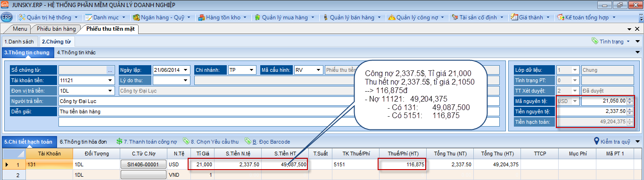Viewport: 644px width, 180px height.
Task: Open the Ngày lập date dropdown
Action: click(186, 70)
